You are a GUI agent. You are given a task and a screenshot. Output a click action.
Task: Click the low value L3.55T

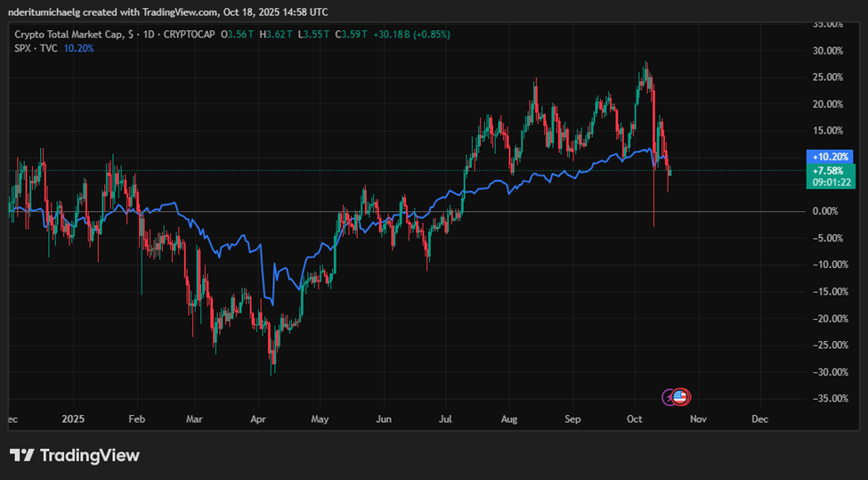point(313,35)
